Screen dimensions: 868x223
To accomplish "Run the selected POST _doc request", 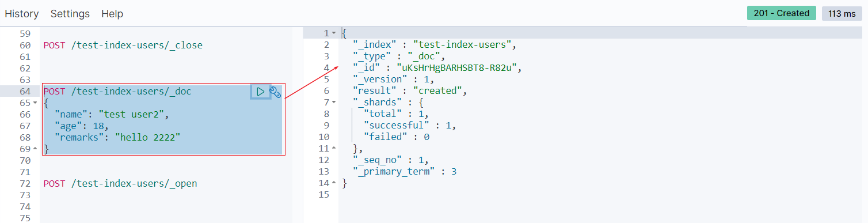I will tap(260, 91).
